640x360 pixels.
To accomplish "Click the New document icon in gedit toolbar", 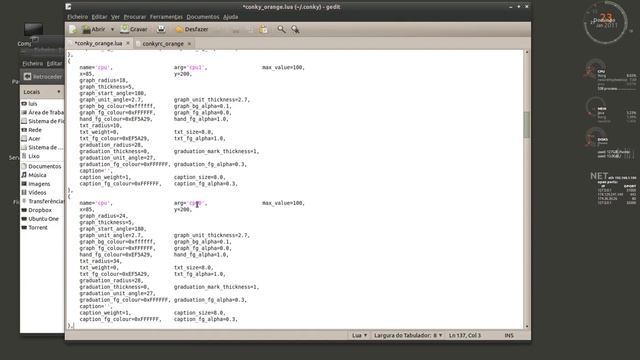I will coord(73,29).
